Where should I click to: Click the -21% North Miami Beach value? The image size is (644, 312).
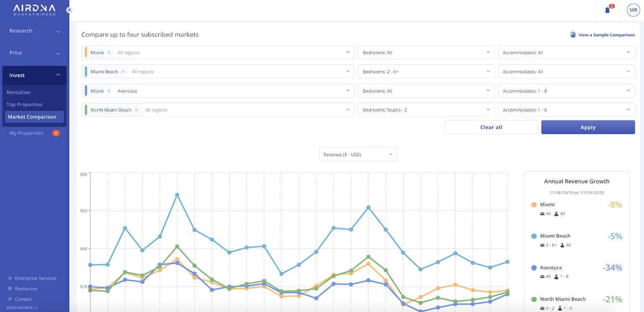612,299
